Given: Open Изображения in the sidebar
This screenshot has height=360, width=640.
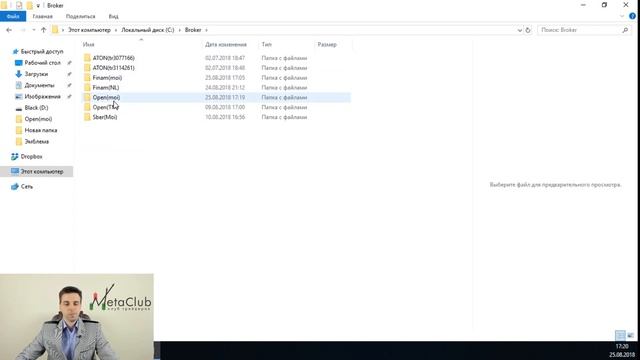Looking at the screenshot, I should click(x=42, y=96).
